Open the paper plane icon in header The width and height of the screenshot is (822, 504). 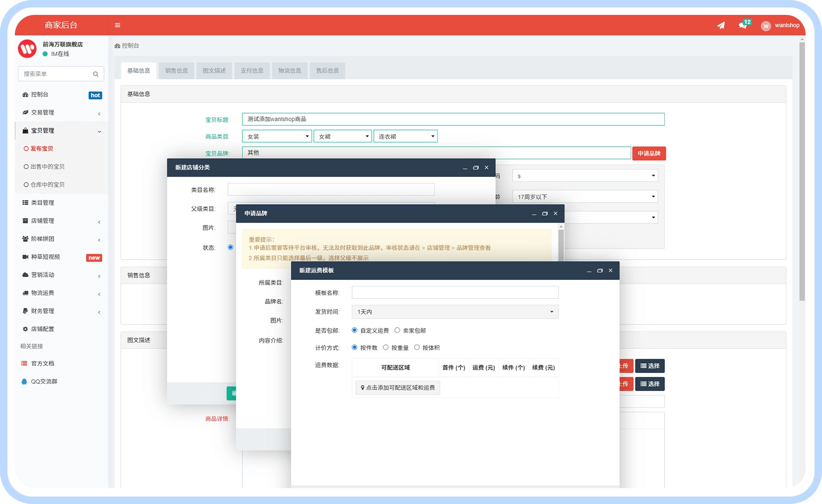(x=721, y=25)
